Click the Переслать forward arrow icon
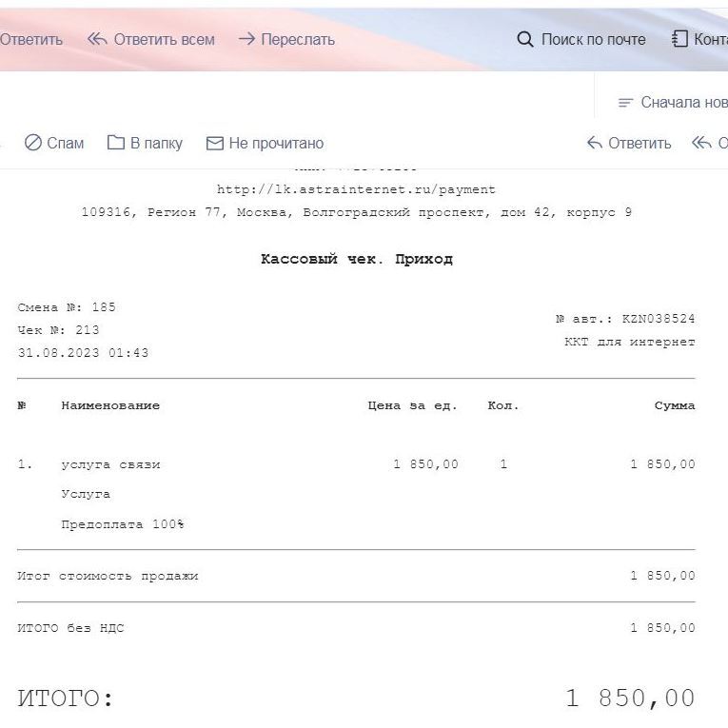Viewport: 728px width, 728px height. (246, 39)
